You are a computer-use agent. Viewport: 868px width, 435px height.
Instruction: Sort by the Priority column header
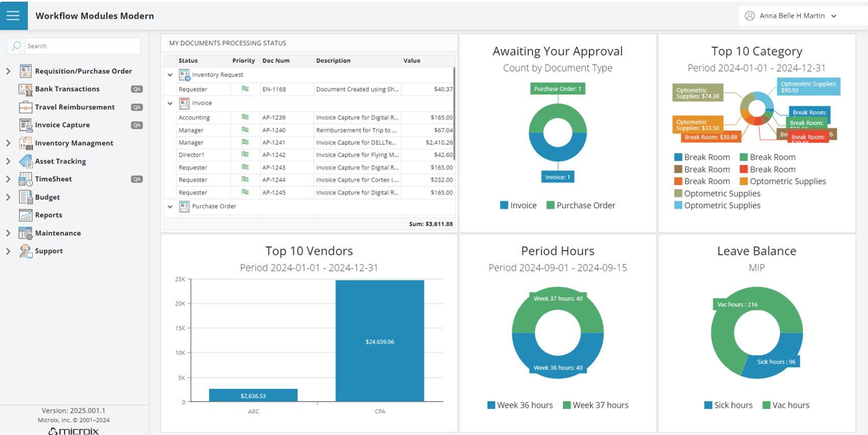(243, 60)
